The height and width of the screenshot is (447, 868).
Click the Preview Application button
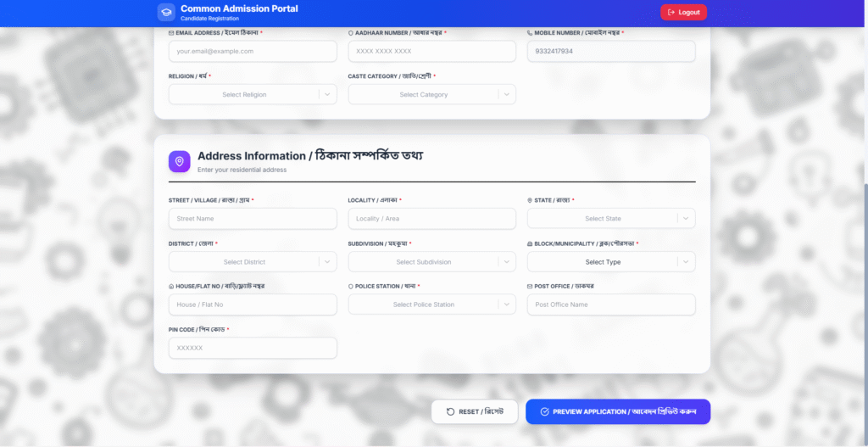click(617, 411)
